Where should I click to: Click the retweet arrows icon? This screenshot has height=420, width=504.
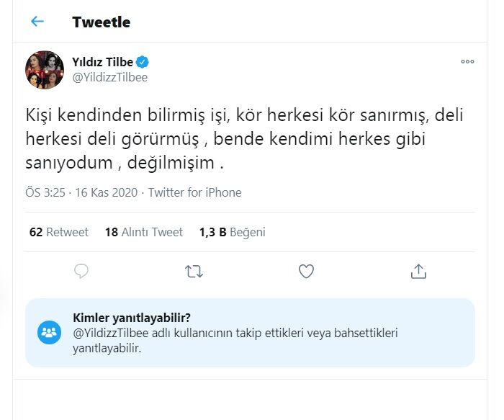click(x=194, y=271)
